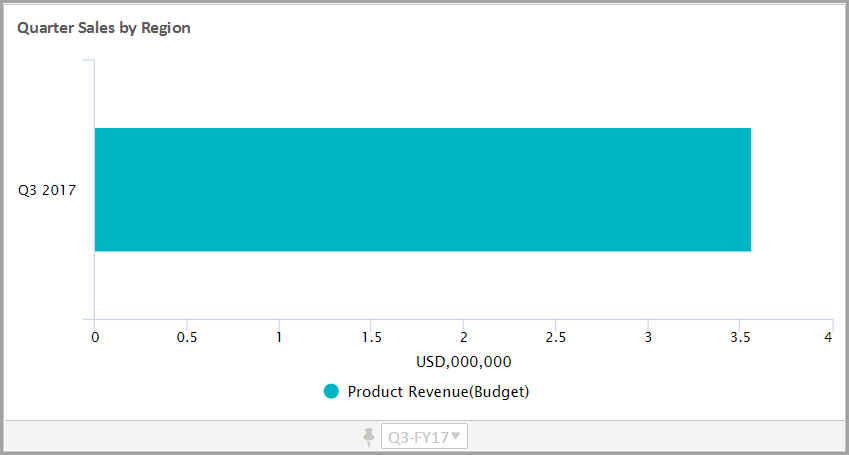Click the pin icon beside Q3-FY17

click(369, 437)
